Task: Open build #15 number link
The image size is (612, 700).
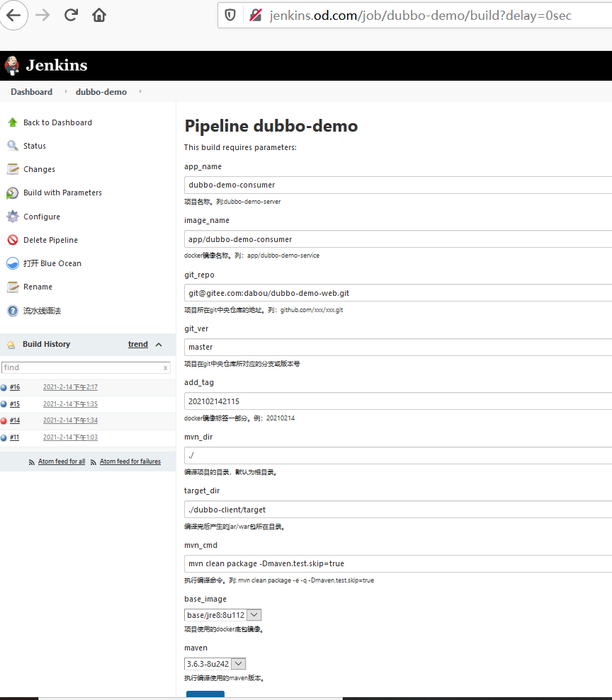Action: click(x=15, y=404)
